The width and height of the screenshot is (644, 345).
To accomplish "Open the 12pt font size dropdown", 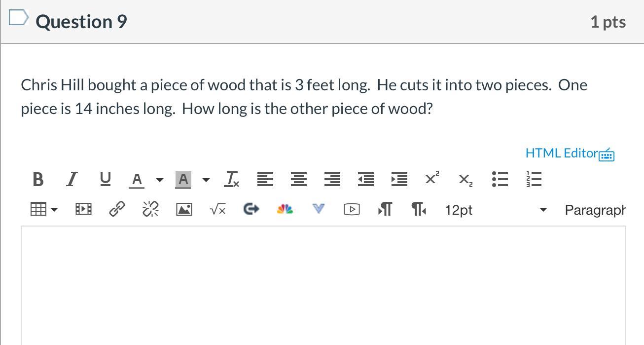I will [x=496, y=210].
